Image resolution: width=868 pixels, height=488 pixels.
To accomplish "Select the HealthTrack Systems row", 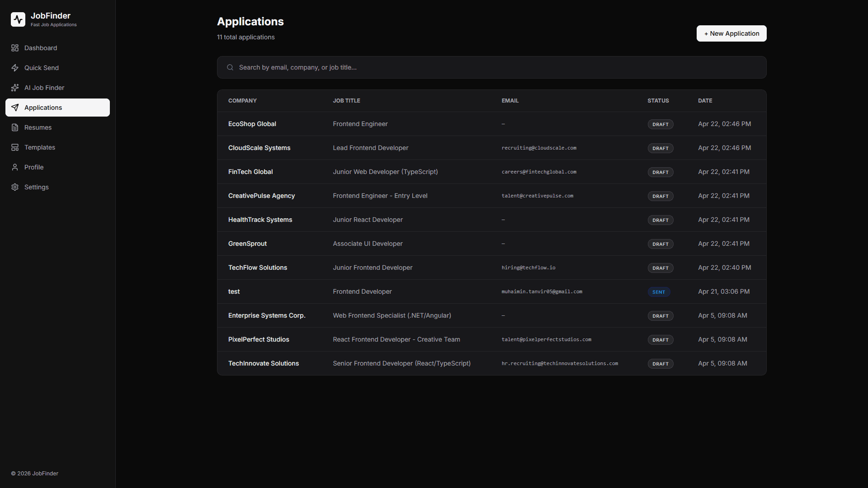I will pyautogui.click(x=492, y=220).
